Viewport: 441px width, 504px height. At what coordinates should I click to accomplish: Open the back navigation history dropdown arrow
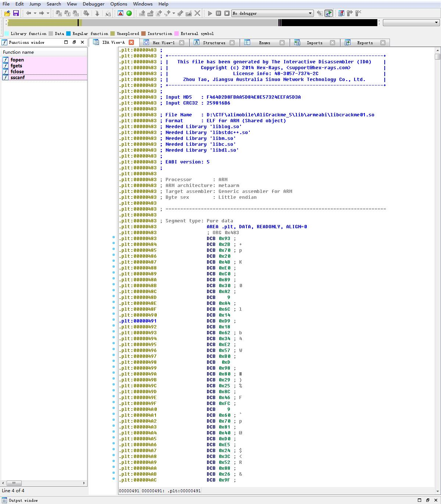[x=35, y=13]
